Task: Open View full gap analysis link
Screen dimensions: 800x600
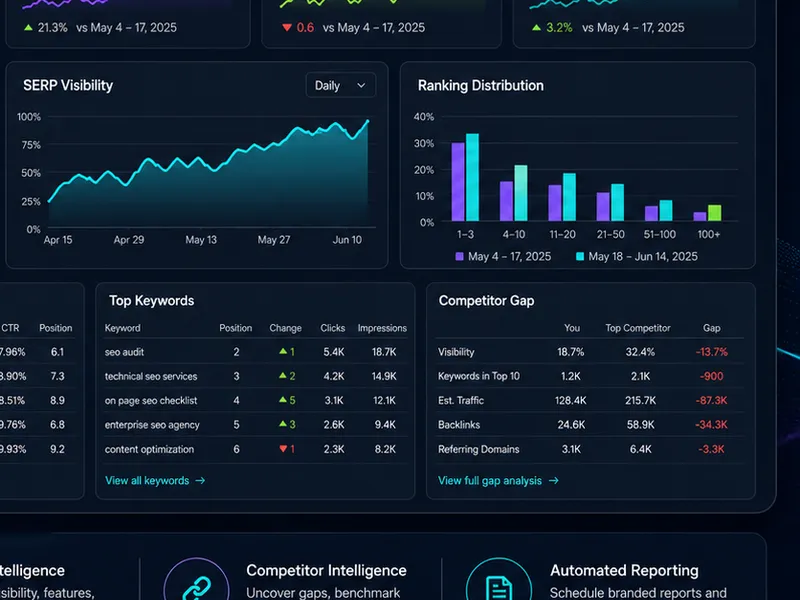Action: pos(498,481)
